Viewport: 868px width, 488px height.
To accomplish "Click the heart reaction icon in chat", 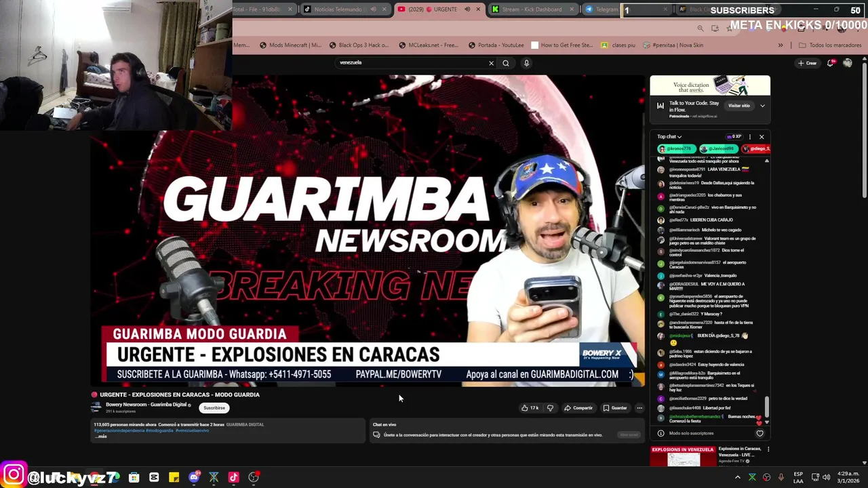I will pyautogui.click(x=759, y=433).
